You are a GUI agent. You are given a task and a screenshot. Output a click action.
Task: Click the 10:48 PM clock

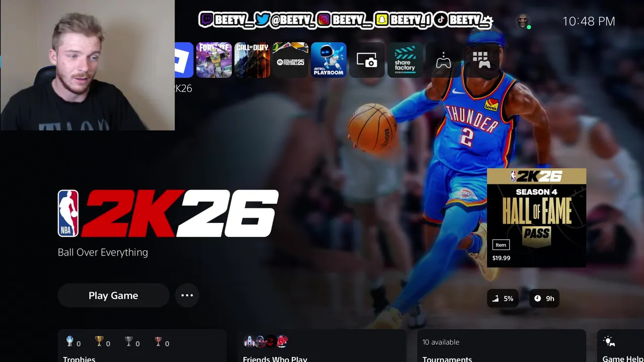point(589,21)
